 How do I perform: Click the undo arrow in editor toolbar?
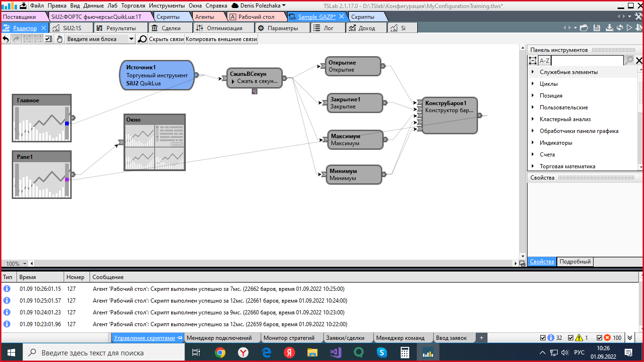point(6,39)
